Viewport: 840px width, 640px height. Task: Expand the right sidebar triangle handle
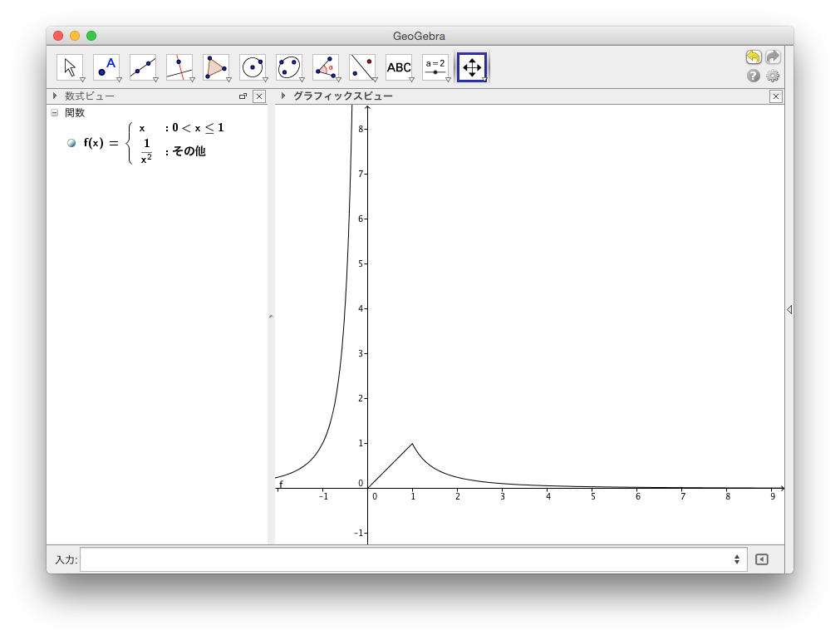pyautogui.click(x=789, y=310)
